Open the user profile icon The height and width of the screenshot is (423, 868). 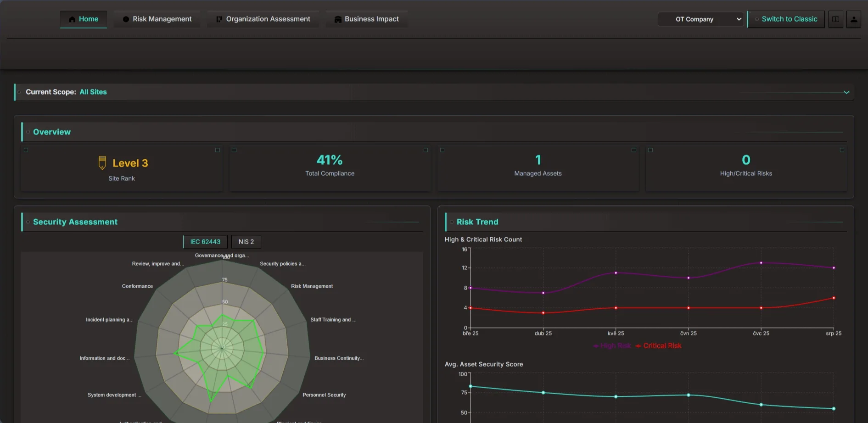pyautogui.click(x=853, y=19)
